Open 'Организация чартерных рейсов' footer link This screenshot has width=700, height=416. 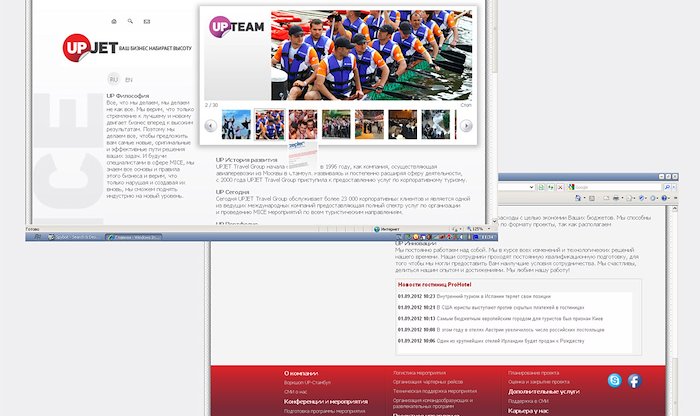pos(428,382)
